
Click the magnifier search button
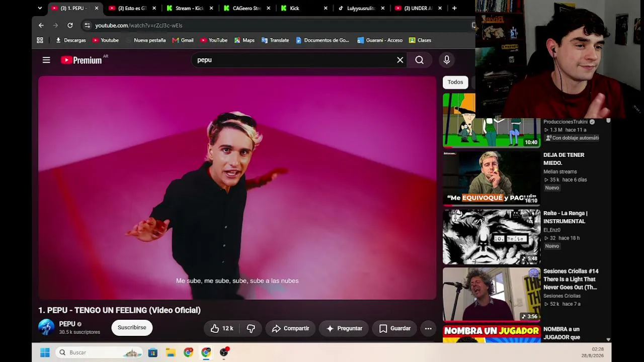[419, 60]
